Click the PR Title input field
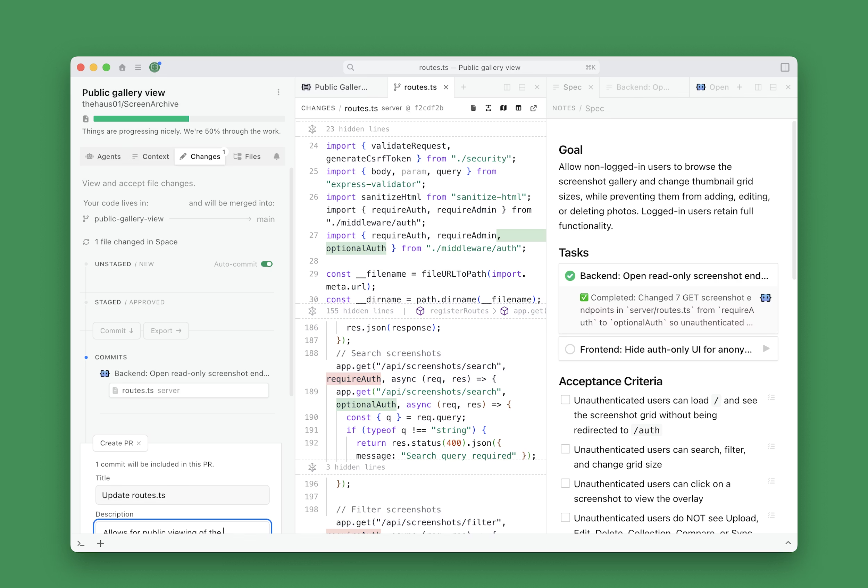868x588 pixels. [x=182, y=495]
